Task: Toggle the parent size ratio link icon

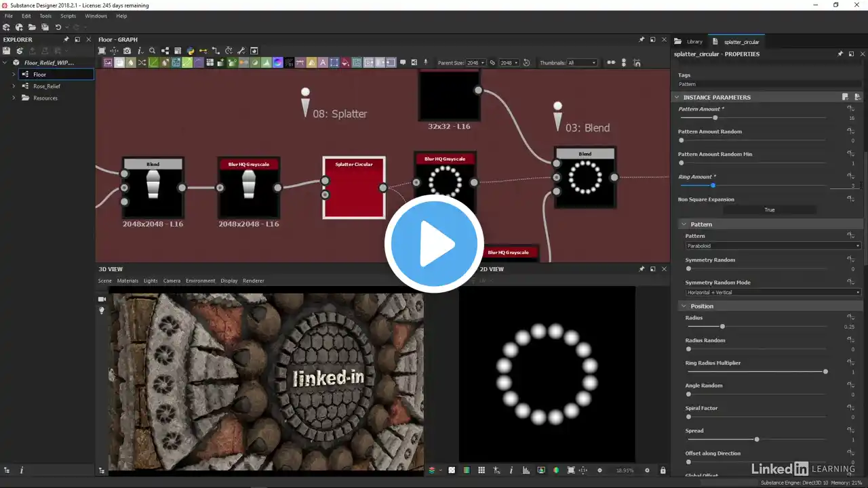Action: (492, 63)
